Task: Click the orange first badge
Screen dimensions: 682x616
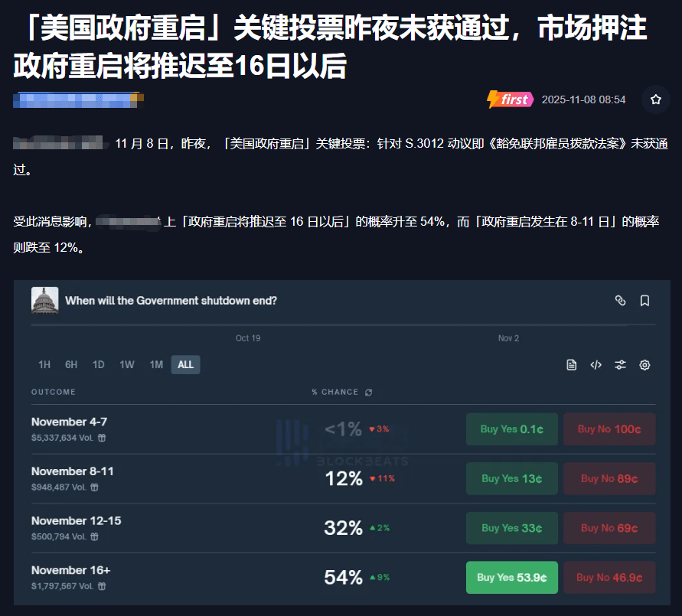Action: pos(510,99)
